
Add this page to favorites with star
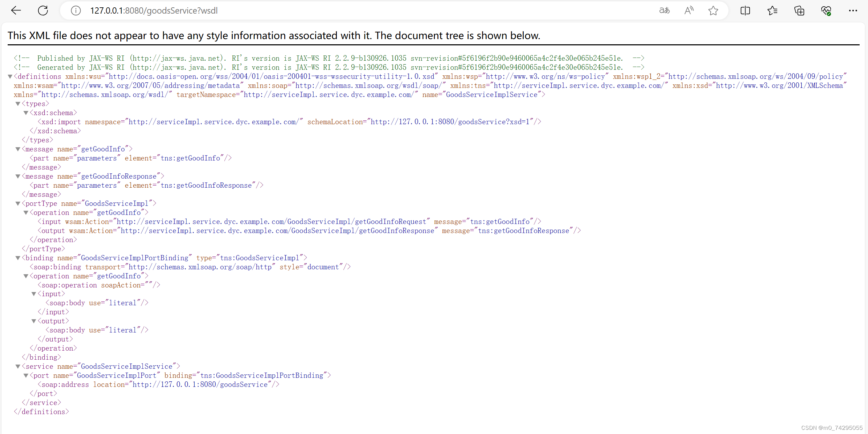[x=713, y=10]
